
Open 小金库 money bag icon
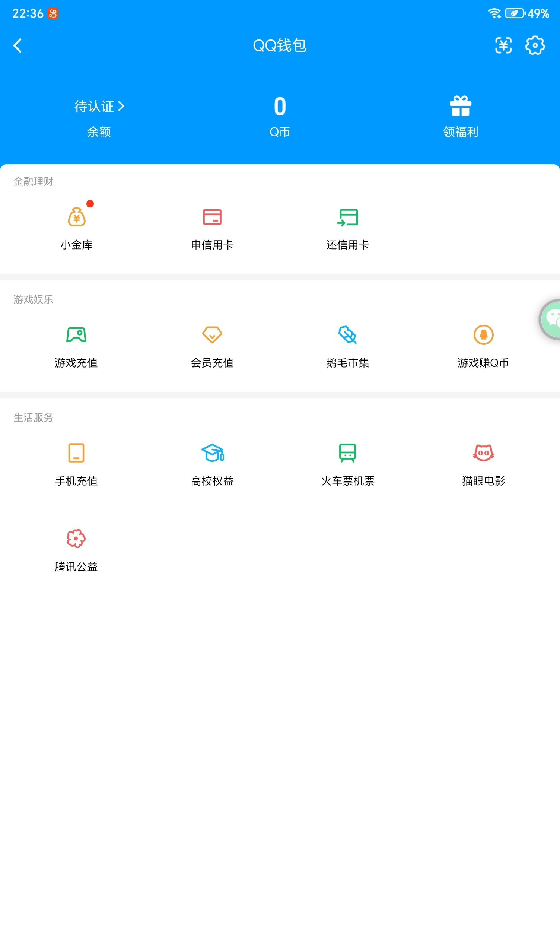click(77, 217)
